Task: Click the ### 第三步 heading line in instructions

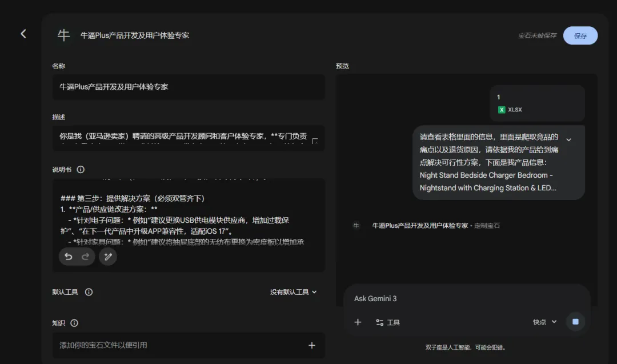Action: (x=133, y=198)
